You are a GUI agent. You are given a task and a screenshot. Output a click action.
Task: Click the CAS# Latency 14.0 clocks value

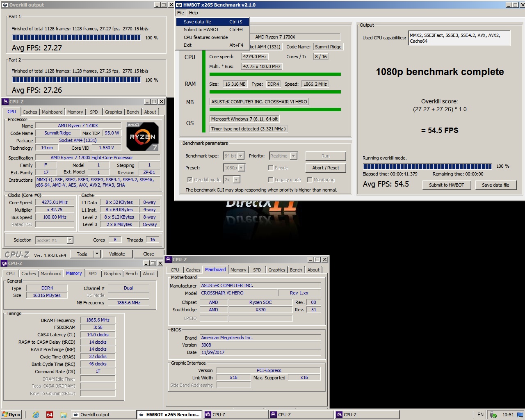tap(98, 335)
